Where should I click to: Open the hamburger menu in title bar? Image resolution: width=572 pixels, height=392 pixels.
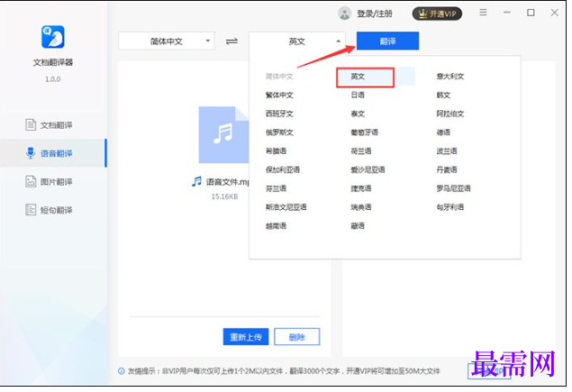pyautogui.click(x=483, y=13)
